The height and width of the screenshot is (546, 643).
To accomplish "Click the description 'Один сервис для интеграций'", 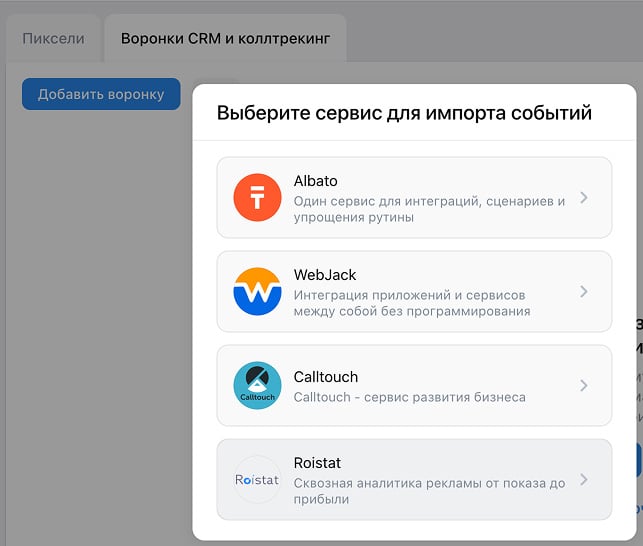I will 388,201.
